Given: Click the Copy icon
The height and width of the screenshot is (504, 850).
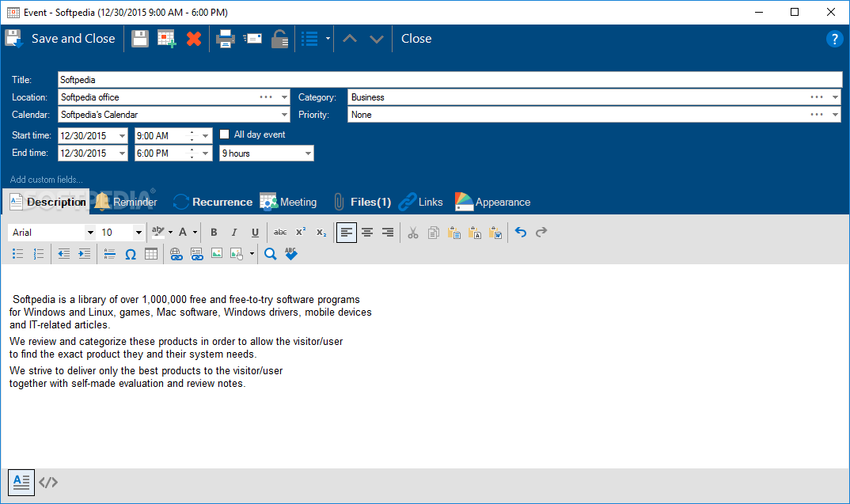Looking at the screenshot, I should 433,233.
